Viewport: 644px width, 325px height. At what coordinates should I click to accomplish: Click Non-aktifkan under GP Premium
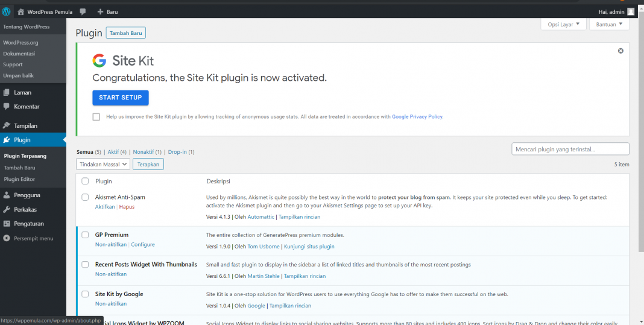(x=111, y=244)
